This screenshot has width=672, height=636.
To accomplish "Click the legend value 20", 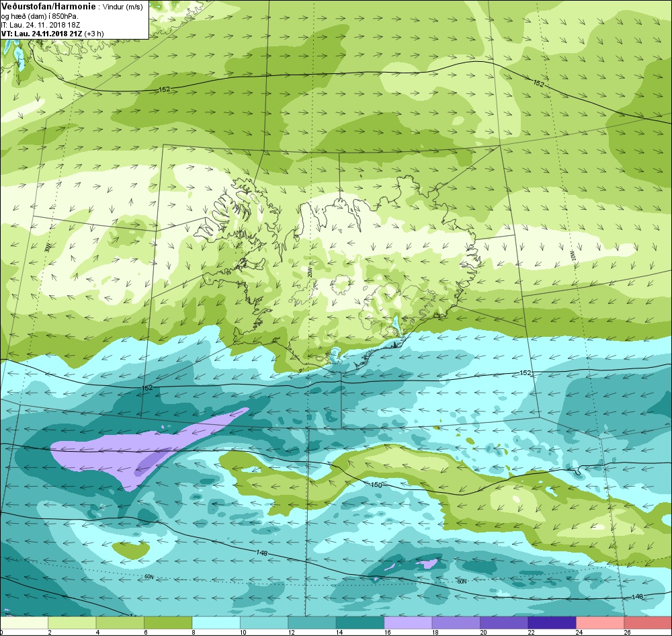I will pos(483,633).
